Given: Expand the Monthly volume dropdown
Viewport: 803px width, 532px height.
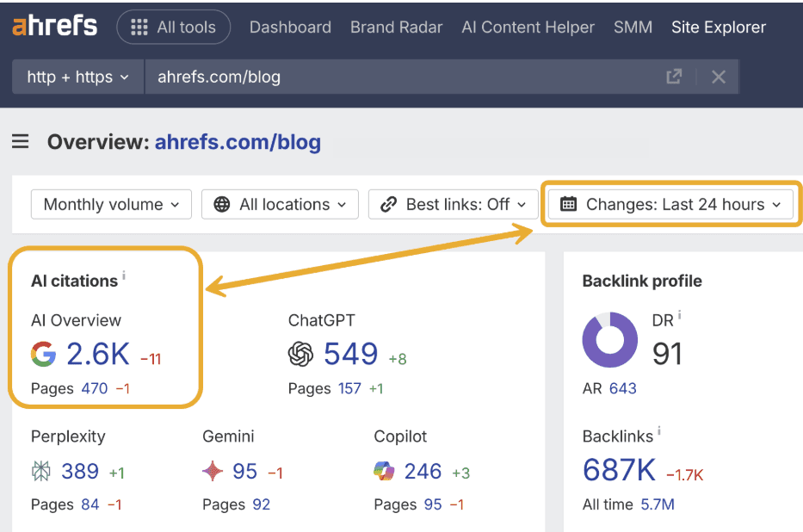Looking at the screenshot, I should [111, 204].
